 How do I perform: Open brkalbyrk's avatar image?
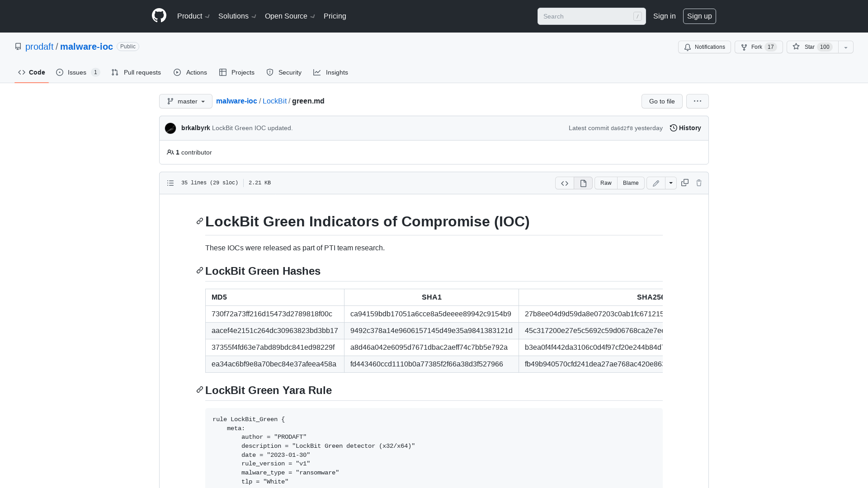pyautogui.click(x=170, y=128)
